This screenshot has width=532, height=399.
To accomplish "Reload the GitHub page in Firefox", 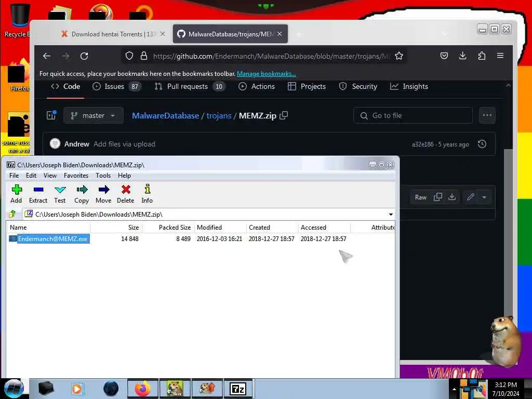I will click(84, 56).
